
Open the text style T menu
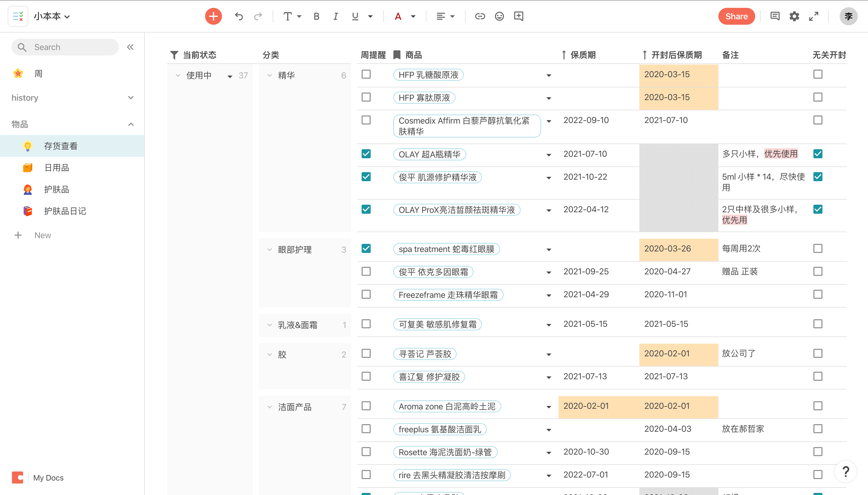pos(292,16)
